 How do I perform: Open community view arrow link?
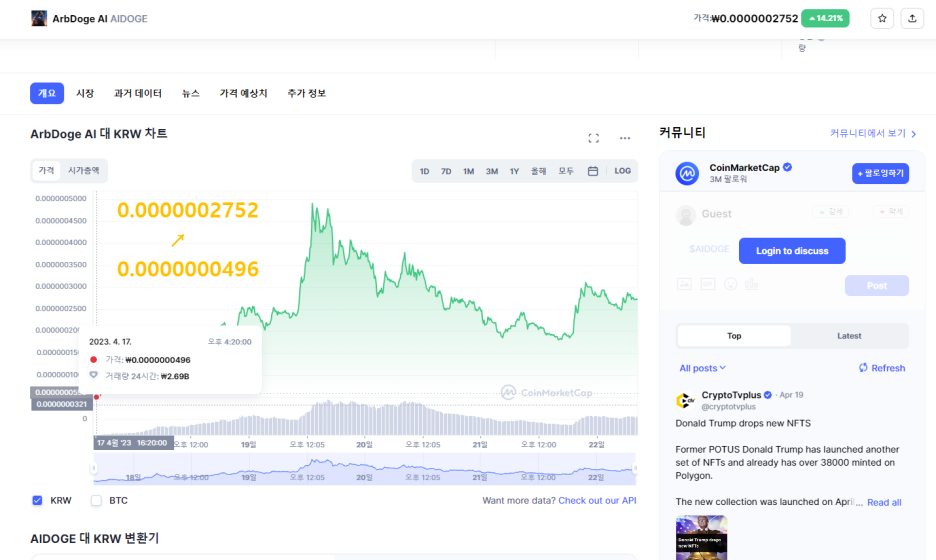click(x=873, y=133)
